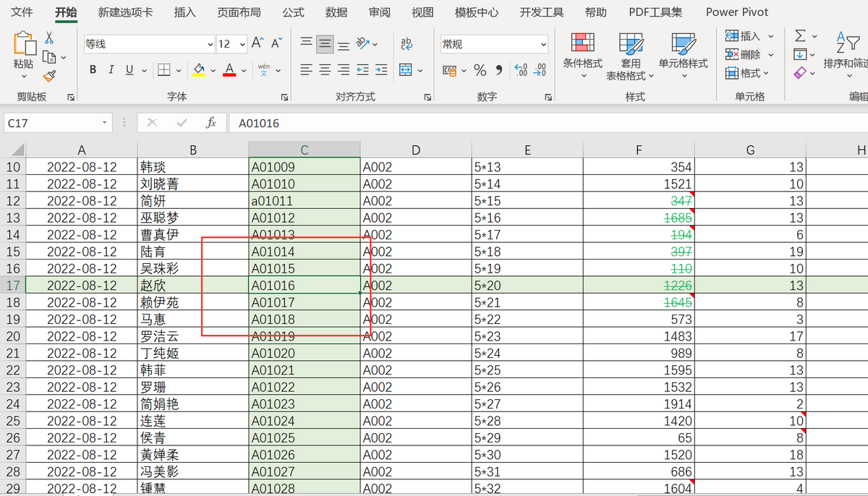
Task: Open the 字体 group dialog launcher
Action: pos(284,97)
